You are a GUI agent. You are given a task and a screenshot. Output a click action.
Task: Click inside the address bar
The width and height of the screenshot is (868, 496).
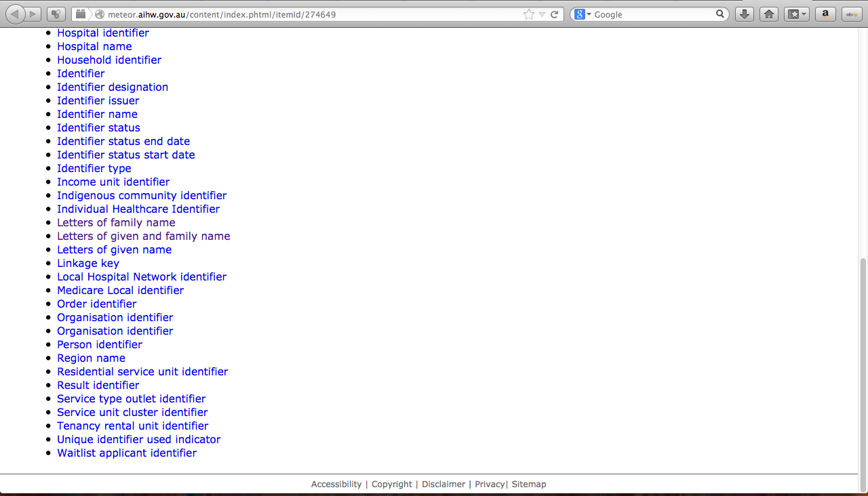click(x=305, y=14)
